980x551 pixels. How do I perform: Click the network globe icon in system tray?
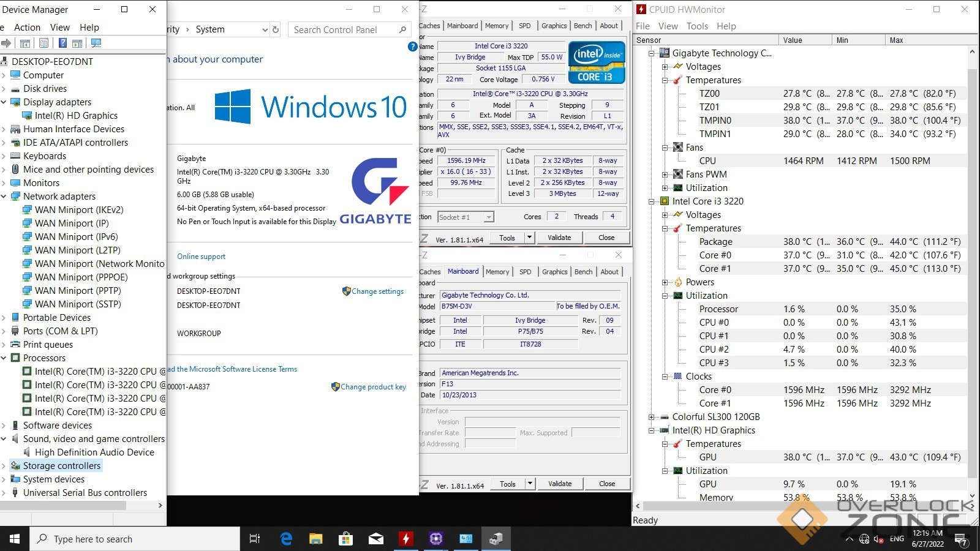pos(864,539)
